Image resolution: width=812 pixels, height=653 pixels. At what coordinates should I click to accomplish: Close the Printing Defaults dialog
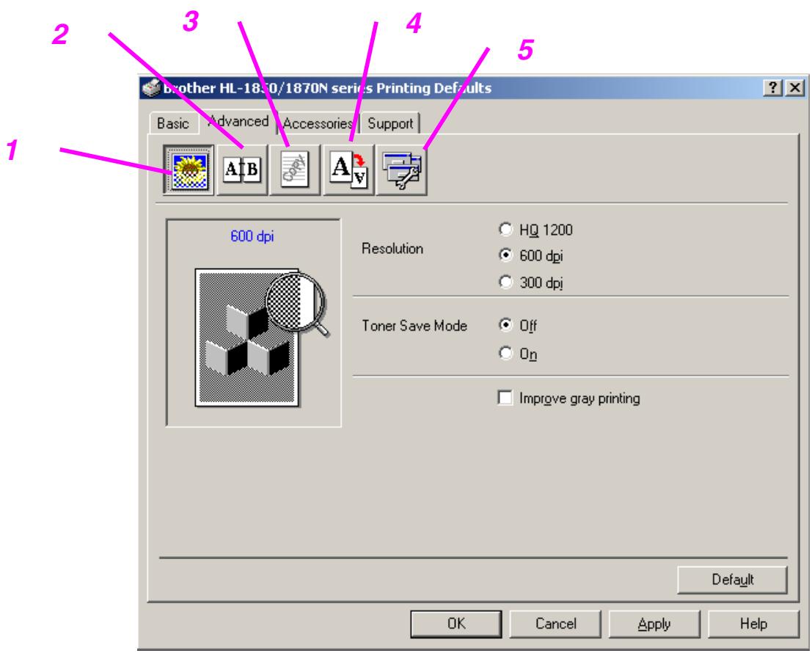pos(795,87)
